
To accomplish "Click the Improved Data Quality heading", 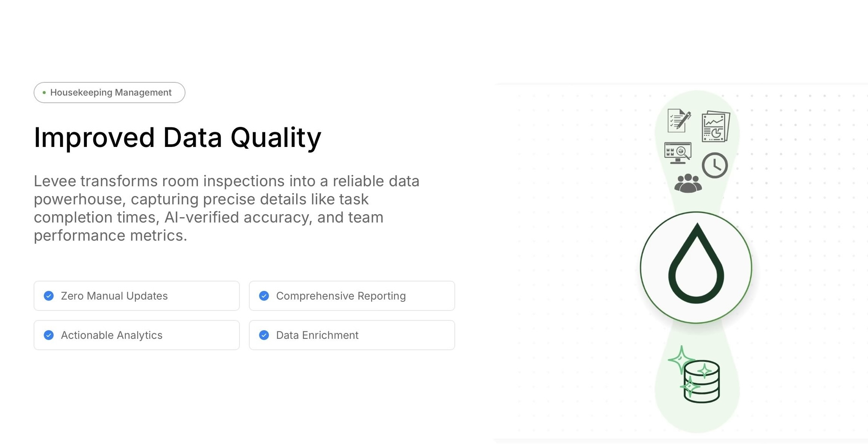I will click(178, 138).
